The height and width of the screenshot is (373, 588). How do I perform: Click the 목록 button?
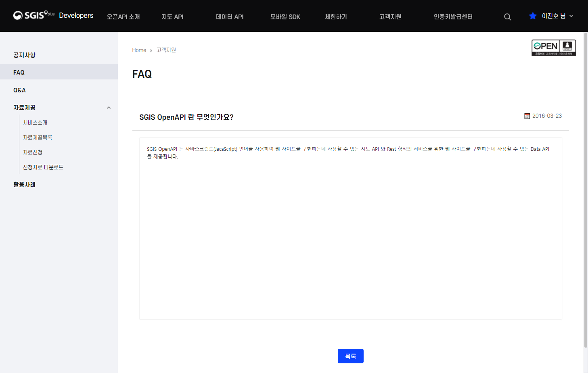click(x=350, y=356)
